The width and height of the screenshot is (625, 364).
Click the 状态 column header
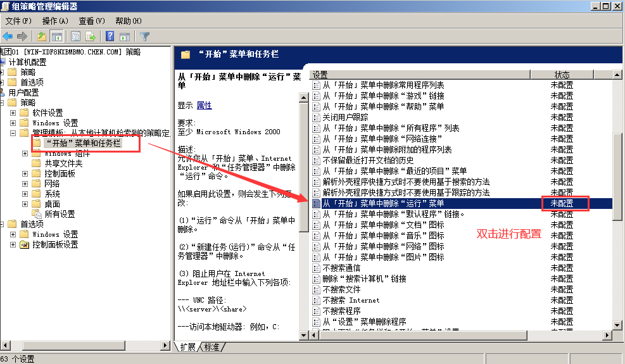[562, 75]
